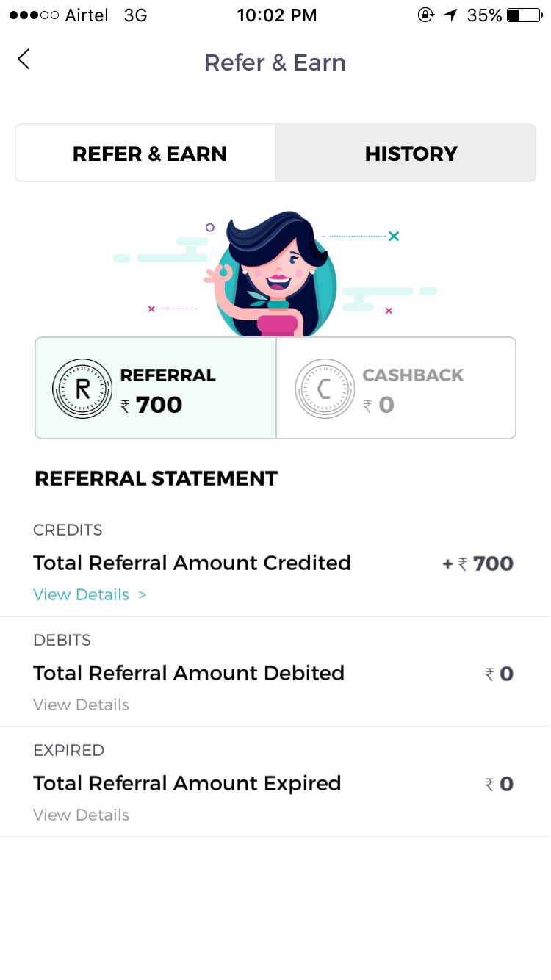The height and width of the screenshot is (980, 551).
Task: Click the Referral coin icon
Action: (82, 389)
